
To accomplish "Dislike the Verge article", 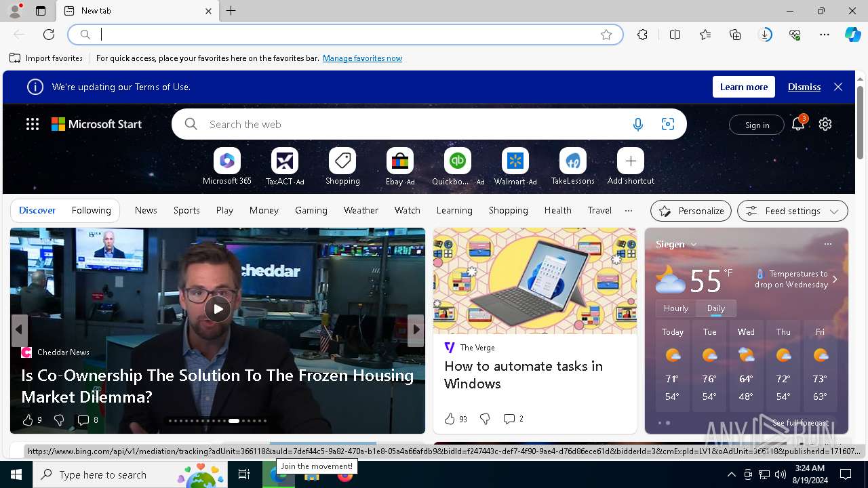I will [x=485, y=419].
